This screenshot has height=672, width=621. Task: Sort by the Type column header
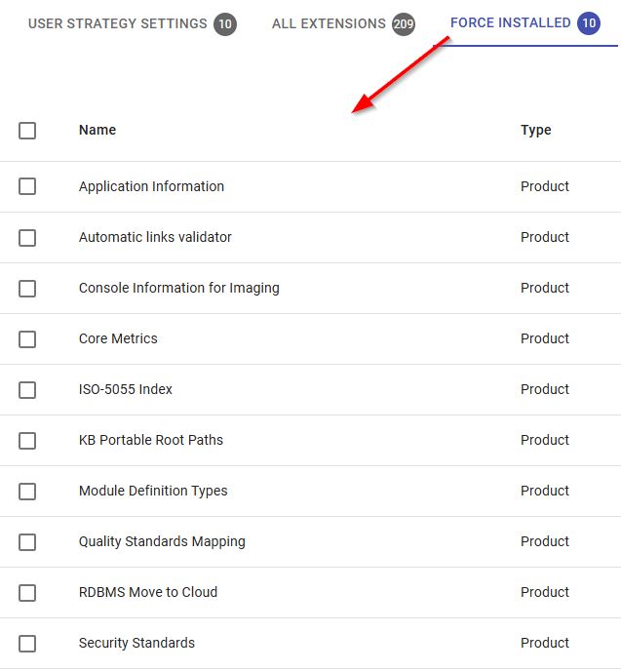coord(535,130)
